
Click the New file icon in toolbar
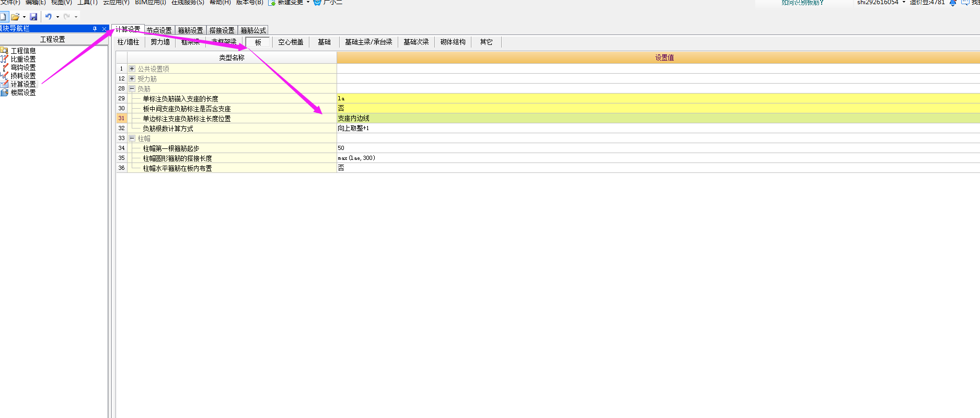(x=3, y=17)
